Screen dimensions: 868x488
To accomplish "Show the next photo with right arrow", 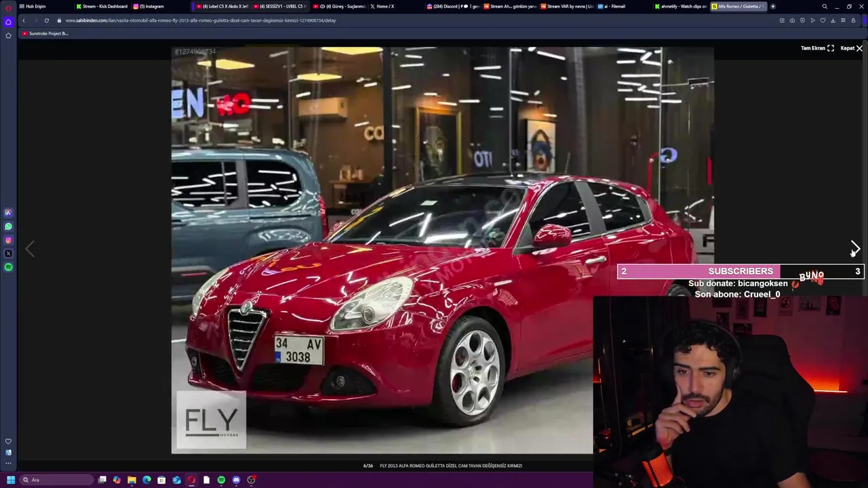I will pos(855,249).
